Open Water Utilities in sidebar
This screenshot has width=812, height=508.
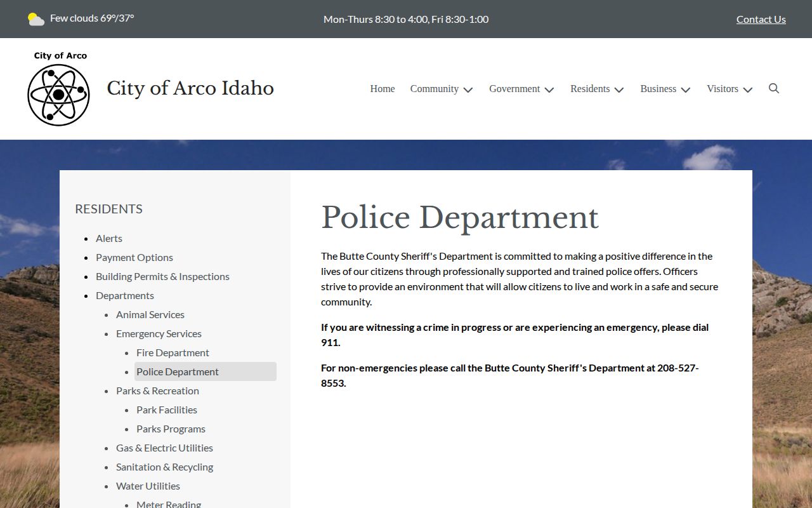pyautogui.click(x=148, y=486)
